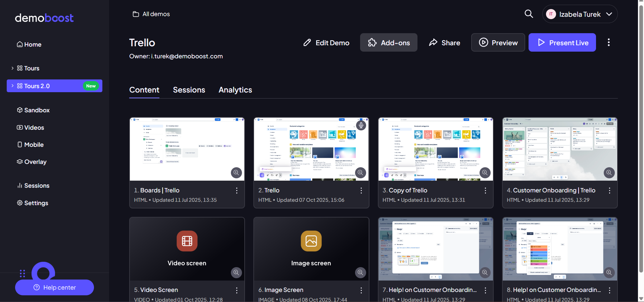This screenshot has width=644, height=302.
Task: Switch to the Analytics tab
Action: [x=235, y=90]
